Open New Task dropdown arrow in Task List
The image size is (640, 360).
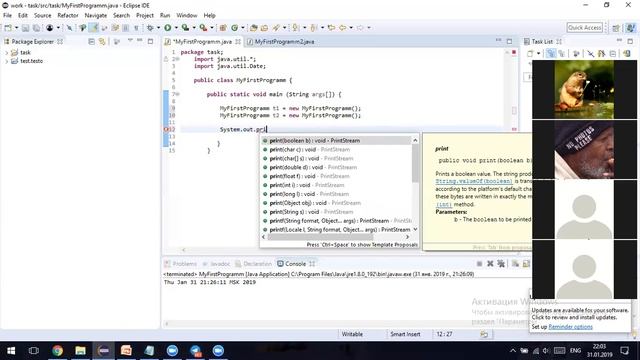(538, 53)
